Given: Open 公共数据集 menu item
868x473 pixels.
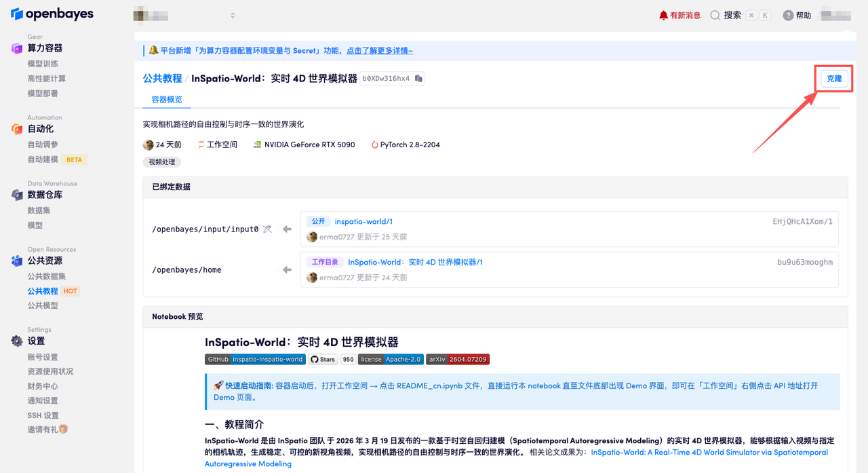Looking at the screenshot, I should click(x=47, y=276).
